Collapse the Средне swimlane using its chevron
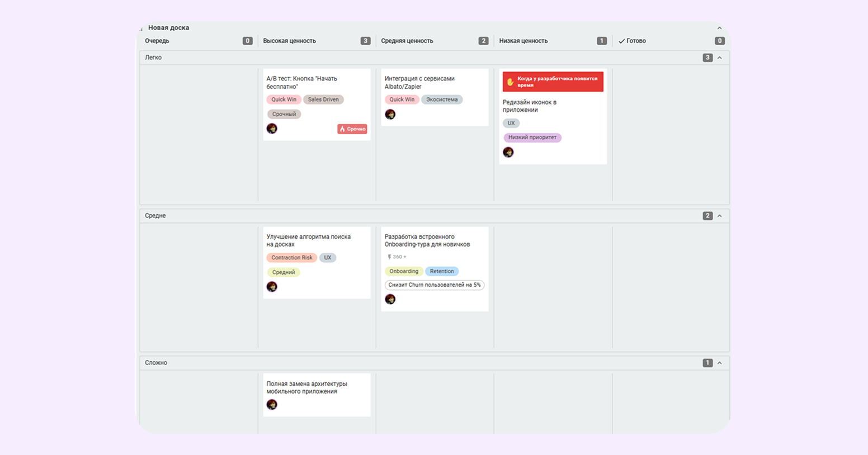868x455 pixels. [720, 216]
